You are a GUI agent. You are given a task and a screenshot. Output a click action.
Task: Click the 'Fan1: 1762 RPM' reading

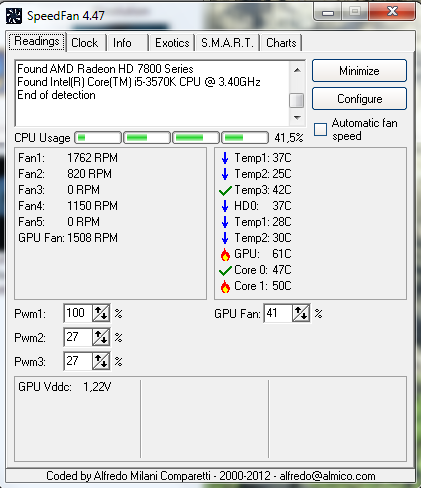(68, 158)
